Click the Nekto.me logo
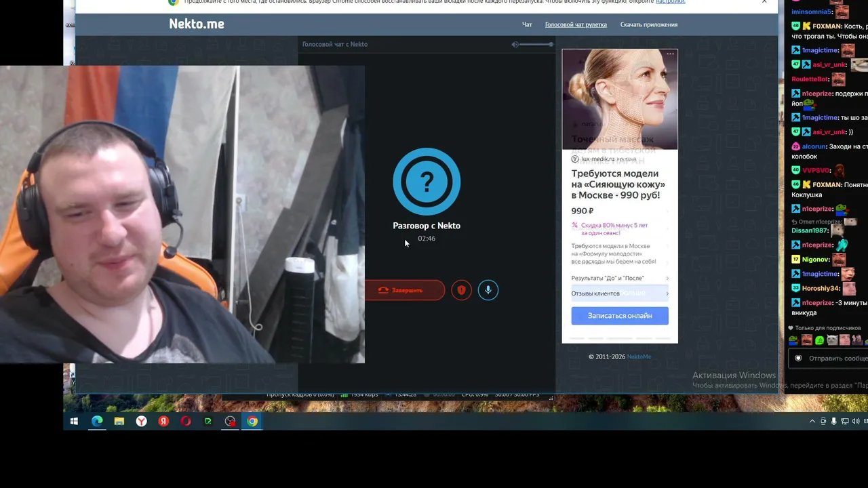The width and height of the screenshot is (868, 488). click(197, 24)
